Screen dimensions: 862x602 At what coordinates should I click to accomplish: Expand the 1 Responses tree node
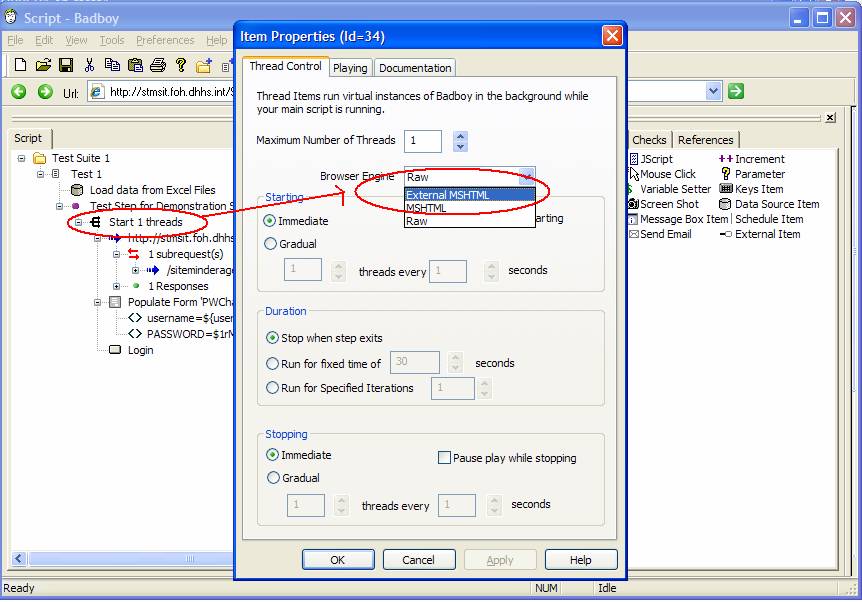118,286
